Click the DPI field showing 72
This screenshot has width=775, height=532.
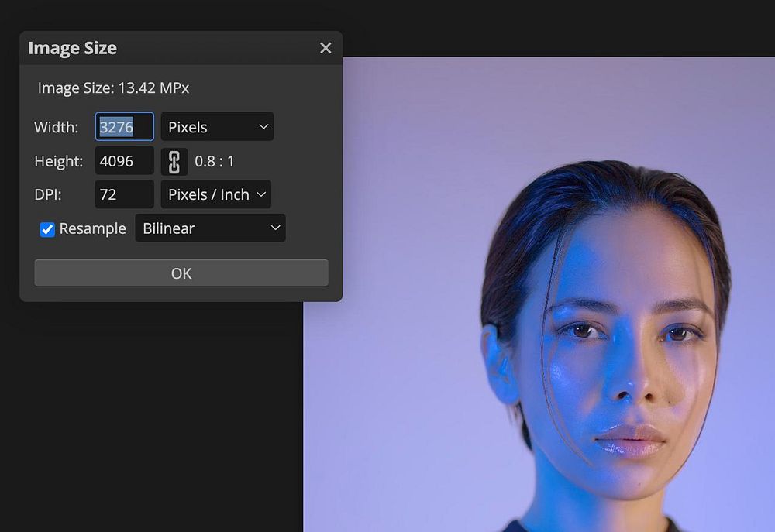[125, 194]
